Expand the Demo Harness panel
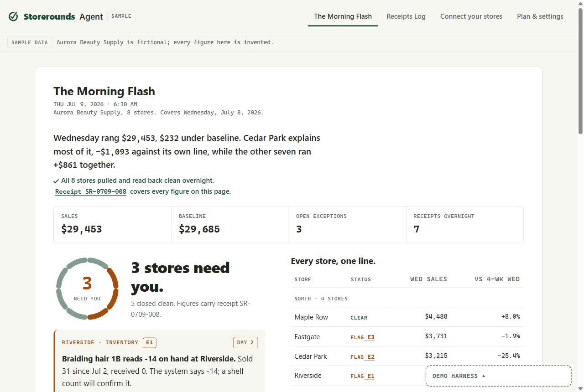 point(498,376)
